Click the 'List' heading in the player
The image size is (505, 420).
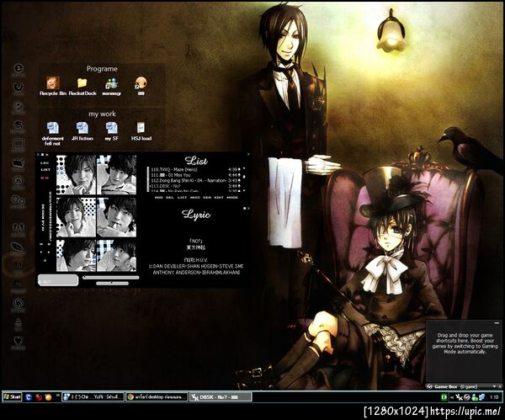(196, 161)
